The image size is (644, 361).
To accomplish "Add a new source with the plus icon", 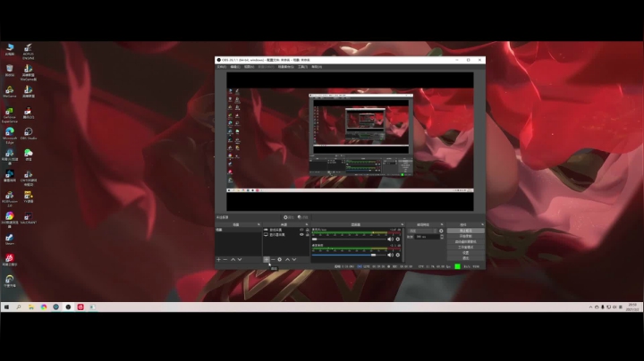I will pos(267,259).
